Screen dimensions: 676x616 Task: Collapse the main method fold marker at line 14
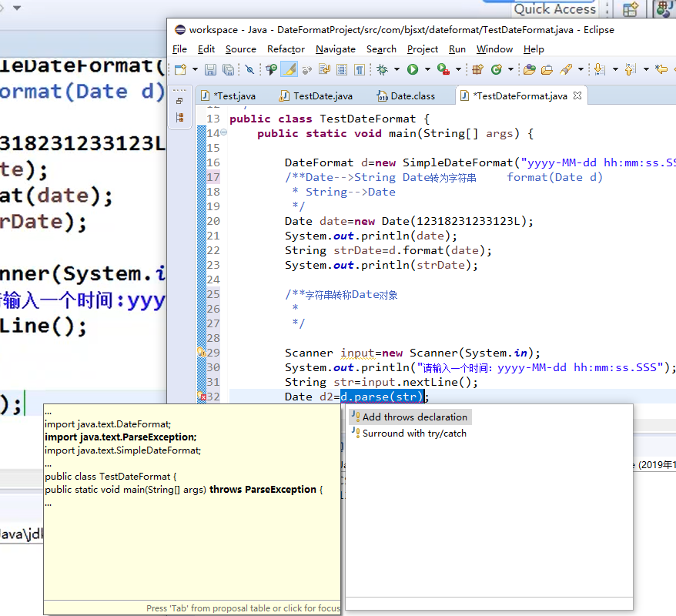224,132
